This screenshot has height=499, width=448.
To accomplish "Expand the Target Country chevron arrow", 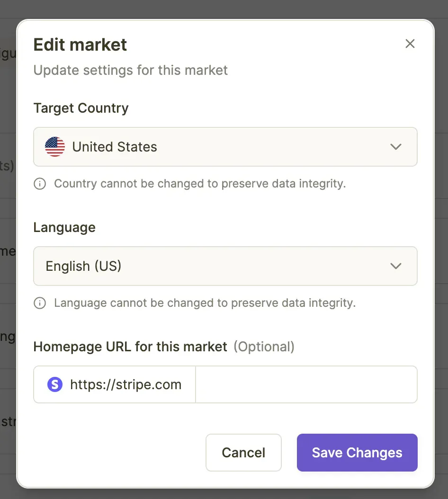I will pyautogui.click(x=395, y=147).
